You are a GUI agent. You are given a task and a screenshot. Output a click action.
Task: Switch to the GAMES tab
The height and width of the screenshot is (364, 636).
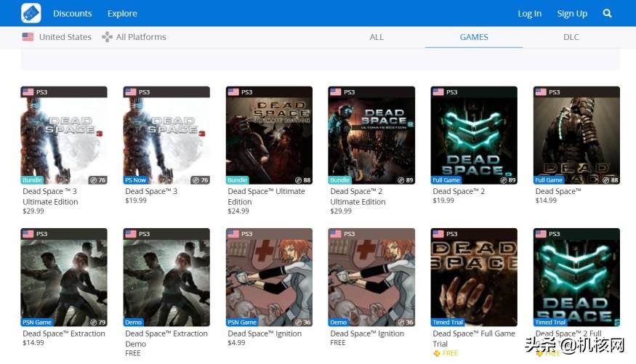474,37
